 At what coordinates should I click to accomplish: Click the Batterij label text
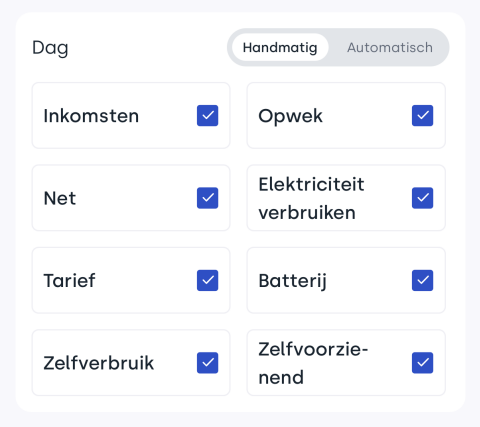tap(292, 281)
